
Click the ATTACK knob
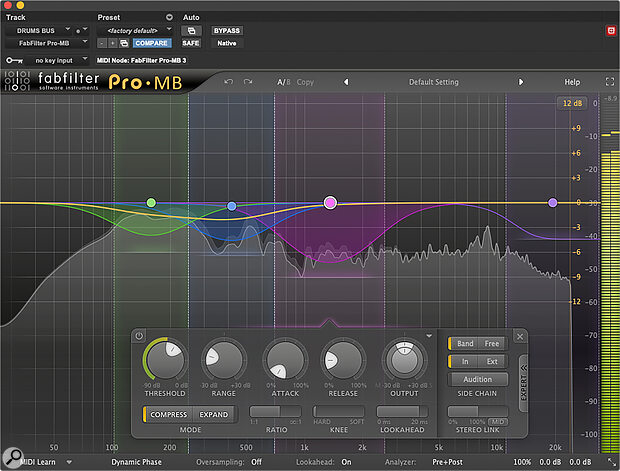285,360
